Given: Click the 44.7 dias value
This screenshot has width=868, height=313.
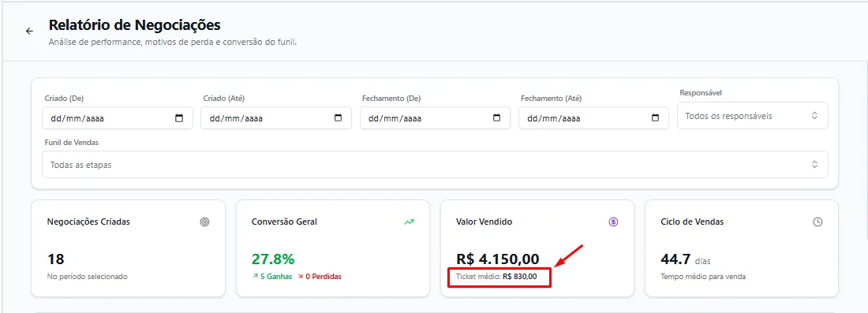Looking at the screenshot, I should (685, 259).
